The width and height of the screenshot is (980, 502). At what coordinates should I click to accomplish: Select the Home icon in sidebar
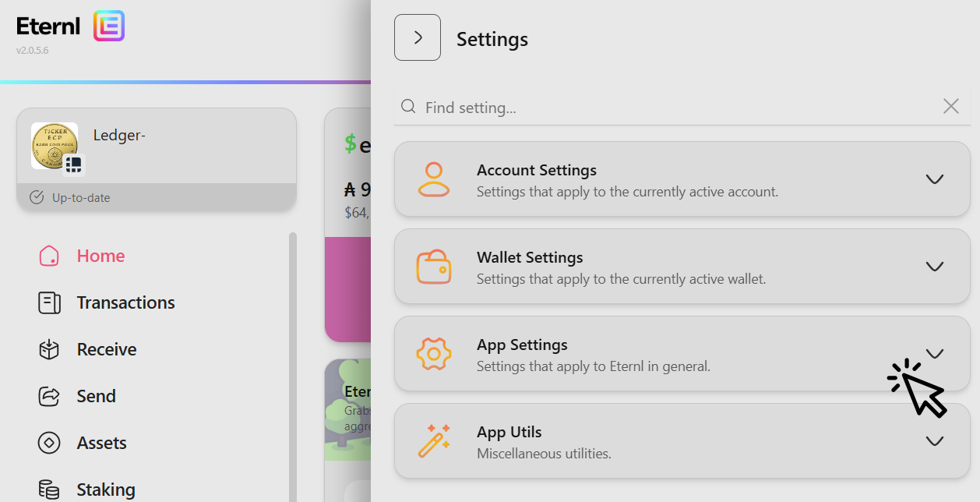click(48, 256)
